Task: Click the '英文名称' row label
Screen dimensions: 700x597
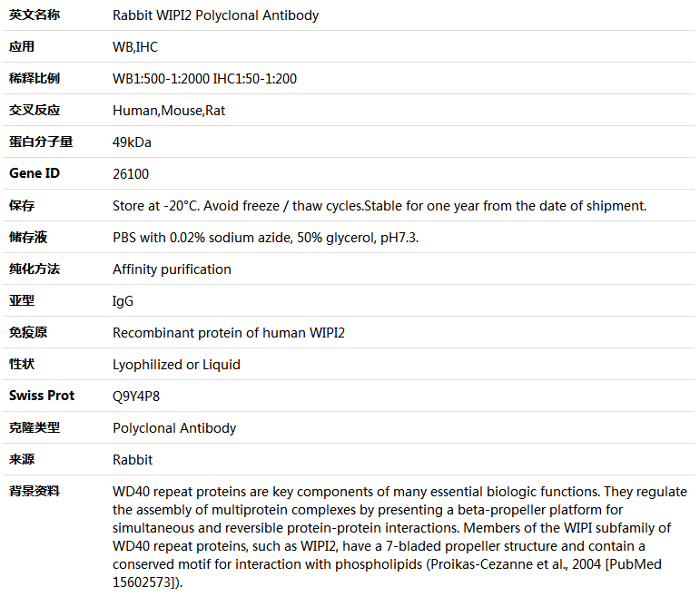Action: click(35, 15)
